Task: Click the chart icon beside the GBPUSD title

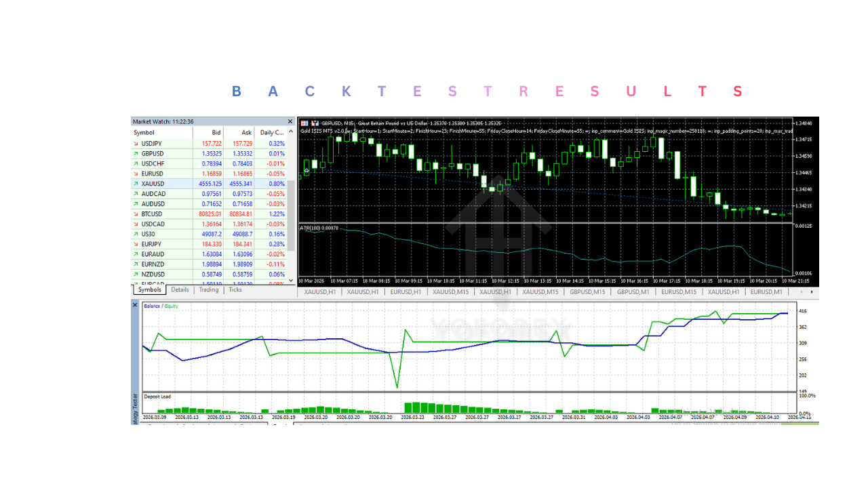Action: 315,123
